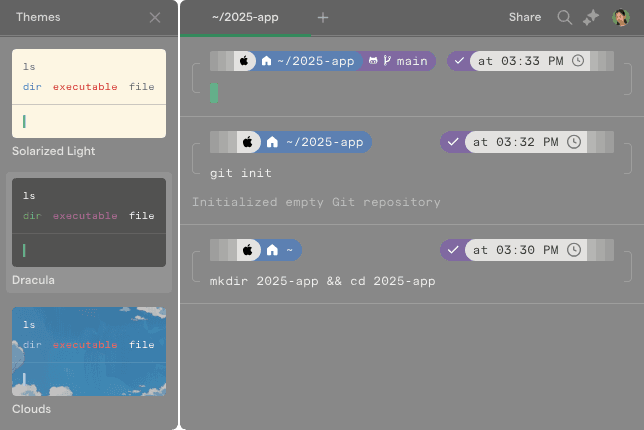Click the home icon in 03:33 PM prompt
Viewport: 644px width, 430px height.
(x=267, y=61)
